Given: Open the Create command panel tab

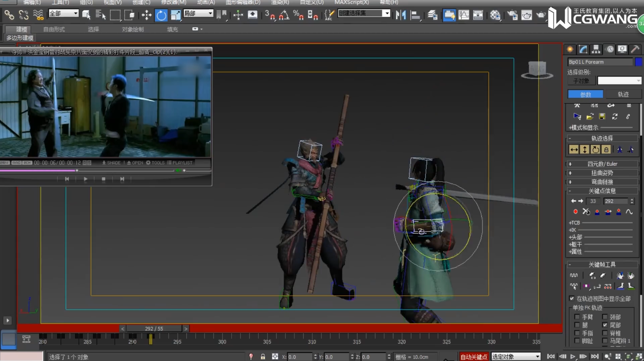Looking at the screenshot, I should point(570,49).
